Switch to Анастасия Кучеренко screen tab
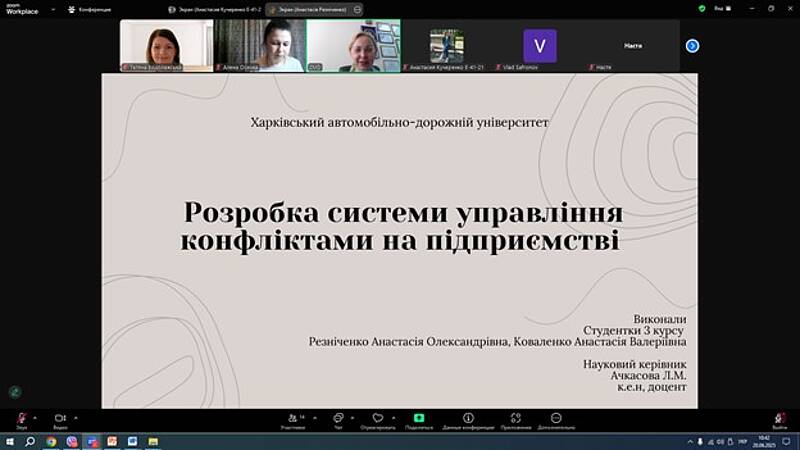 [x=215, y=9]
